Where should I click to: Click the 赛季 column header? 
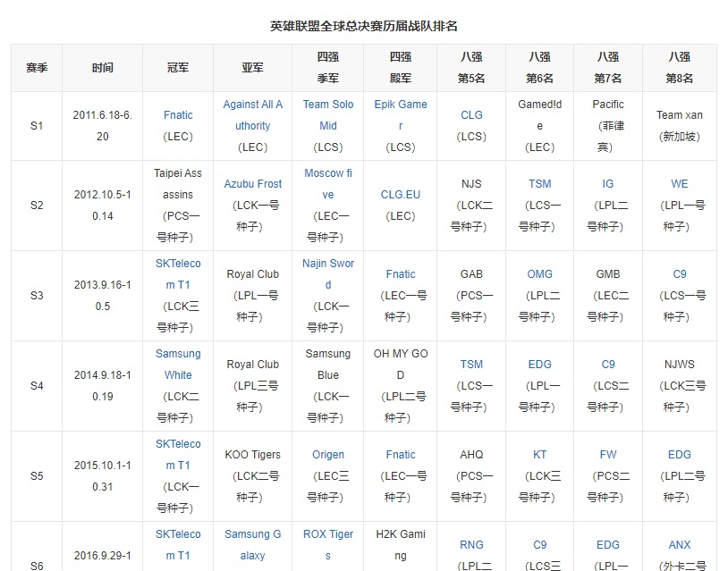pyautogui.click(x=37, y=68)
